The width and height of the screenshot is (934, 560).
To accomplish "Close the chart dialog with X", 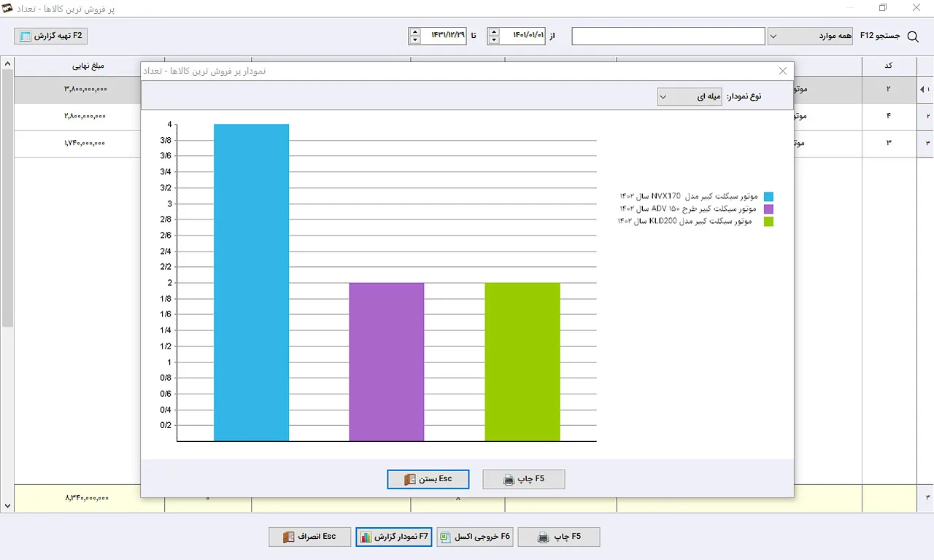I will click(x=783, y=71).
